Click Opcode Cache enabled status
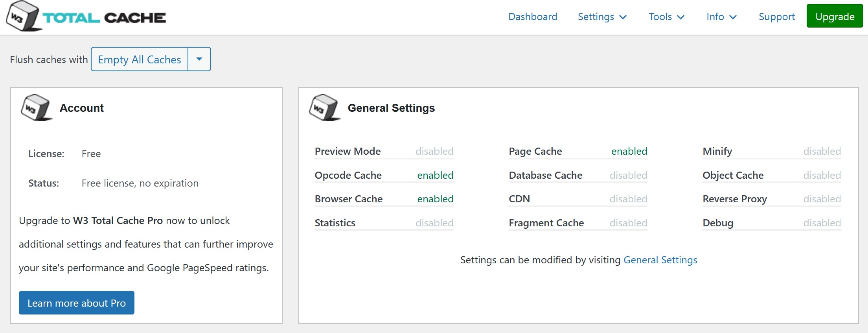Viewport: 868px width, 333px height. 435,175
